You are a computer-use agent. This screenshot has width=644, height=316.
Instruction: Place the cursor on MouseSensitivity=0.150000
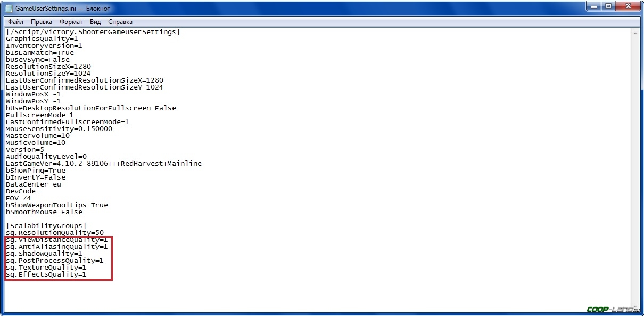(59, 129)
